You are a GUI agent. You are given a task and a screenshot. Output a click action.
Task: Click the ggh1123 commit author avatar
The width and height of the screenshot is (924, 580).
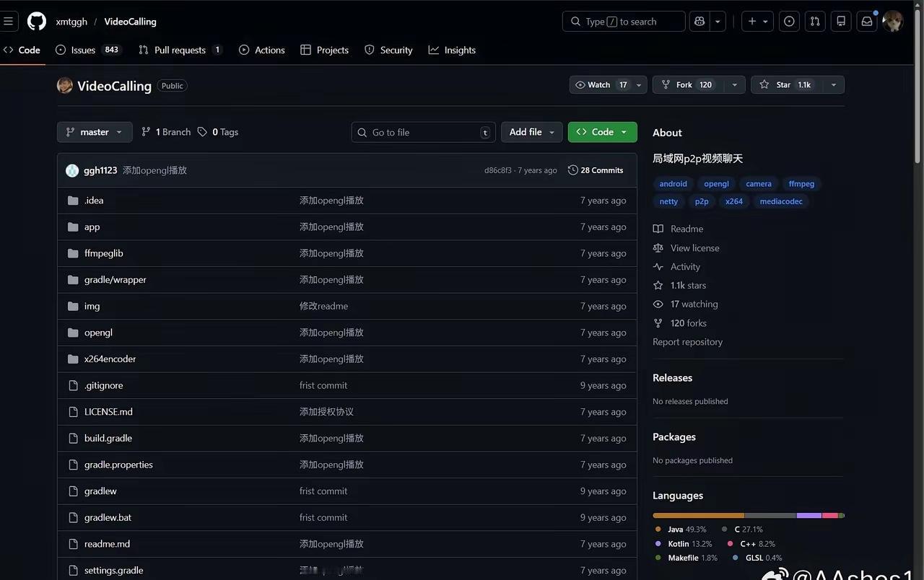coord(72,170)
